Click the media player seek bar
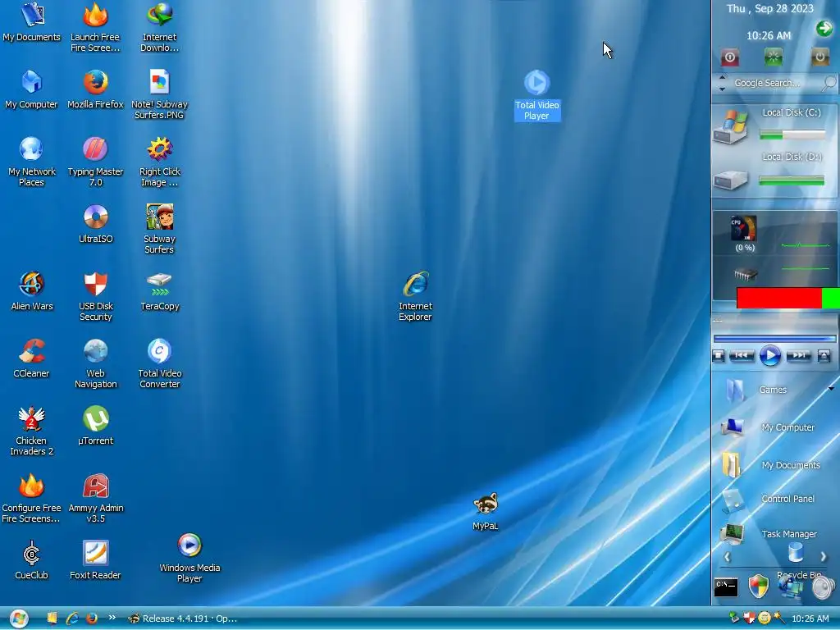 tap(774, 339)
